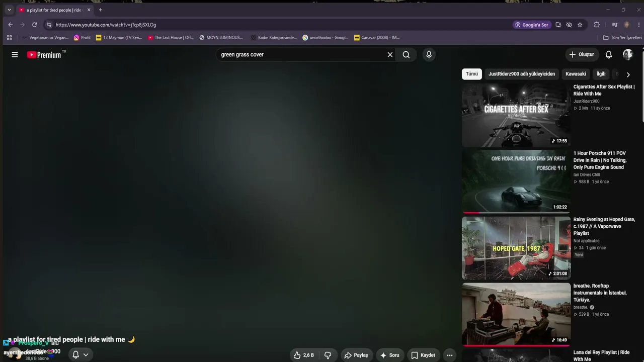This screenshot has height=362, width=644.
Task: Filter by JustRiderz900 adlı yükleyiciden chip
Action: (x=522, y=74)
